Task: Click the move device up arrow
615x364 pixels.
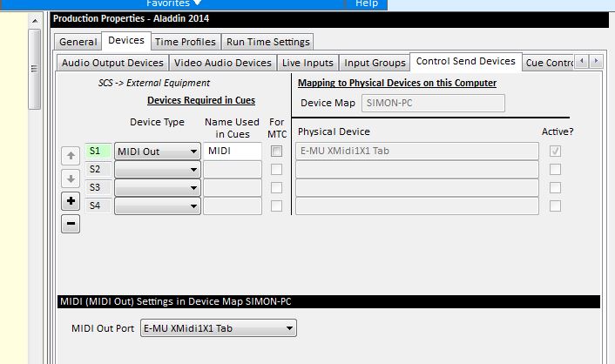Action: (71, 157)
